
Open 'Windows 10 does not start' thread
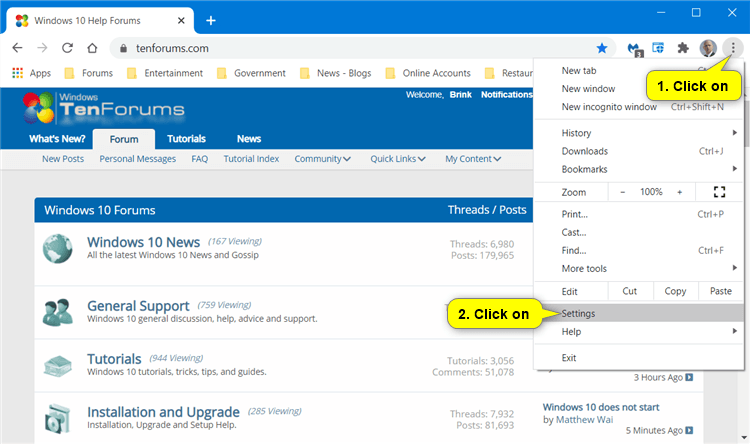click(x=601, y=407)
